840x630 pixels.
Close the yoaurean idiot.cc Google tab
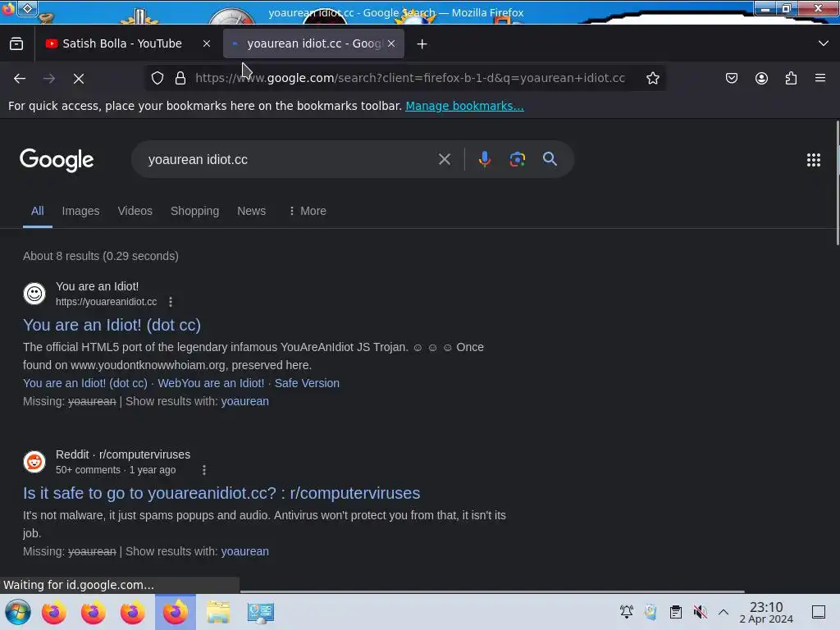click(391, 44)
